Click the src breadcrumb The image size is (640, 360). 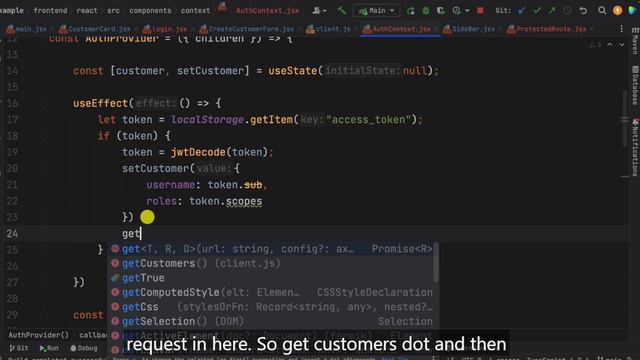[113, 11]
